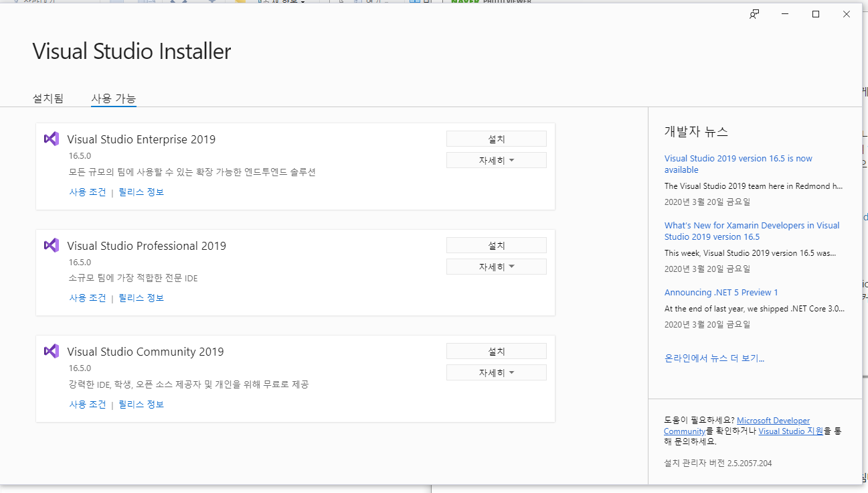
Task: Open news 'Announcing .NET 5 Preview 1'
Action: [x=721, y=293]
